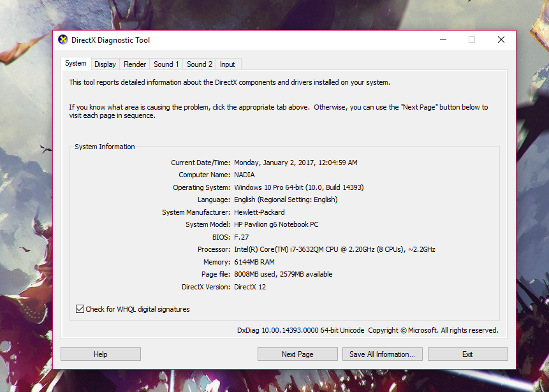Click the Next Page button
Image resolution: width=549 pixels, height=392 pixels.
pos(298,354)
